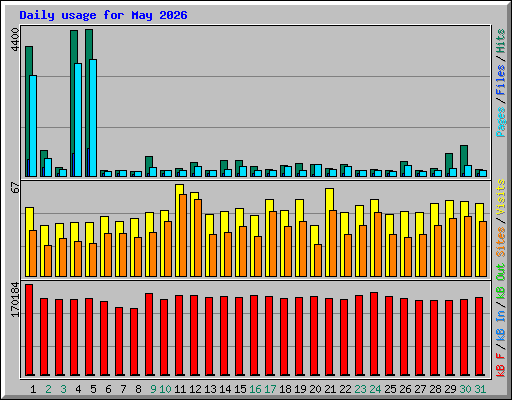Click day 28 on the x-axis
The height and width of the screenshot is (400, 512).
(x=435, y=389)
